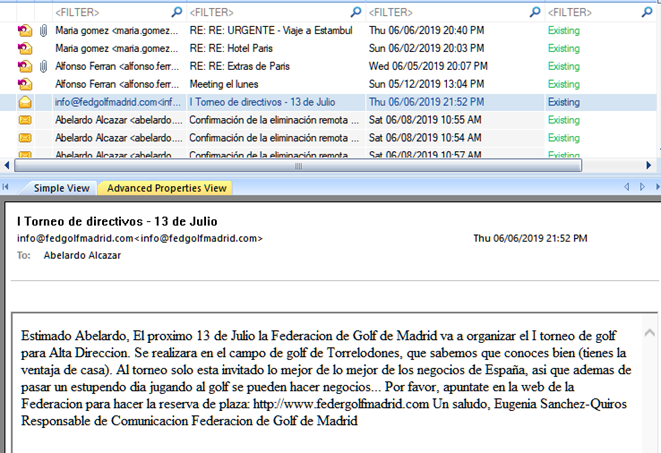
Task: Select email RE: RE: URGENTE - Viaje a Estambul
Action: 271,30
